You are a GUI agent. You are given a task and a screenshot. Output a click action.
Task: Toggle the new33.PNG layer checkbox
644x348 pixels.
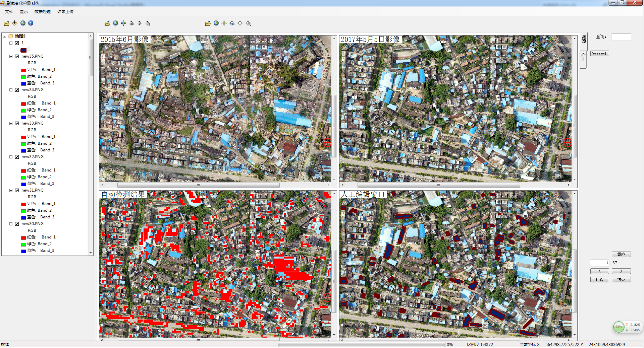(x=17, y=123)
